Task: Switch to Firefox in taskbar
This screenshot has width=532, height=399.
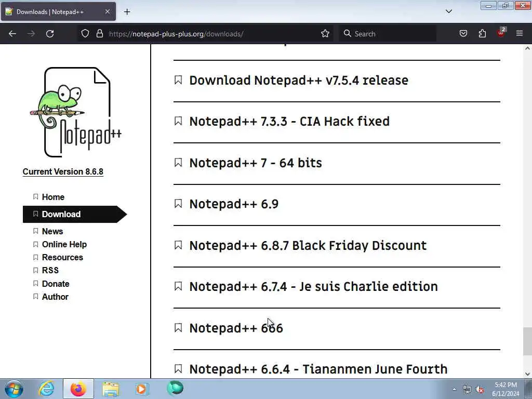Action: point(78,389)
